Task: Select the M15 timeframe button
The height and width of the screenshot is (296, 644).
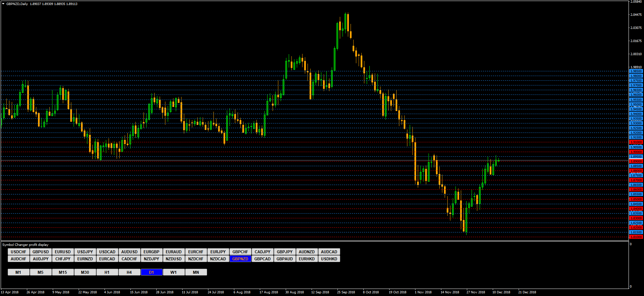Action: point(63,272)
